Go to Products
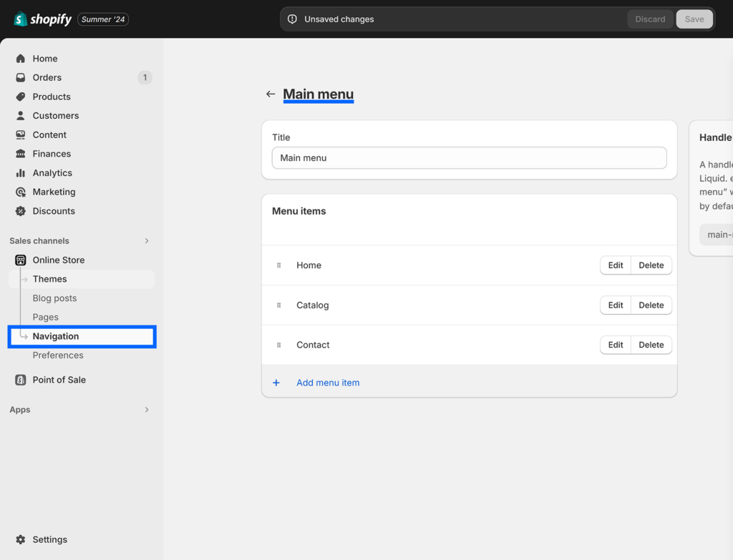733x560 pixels. tap(52, 97)
